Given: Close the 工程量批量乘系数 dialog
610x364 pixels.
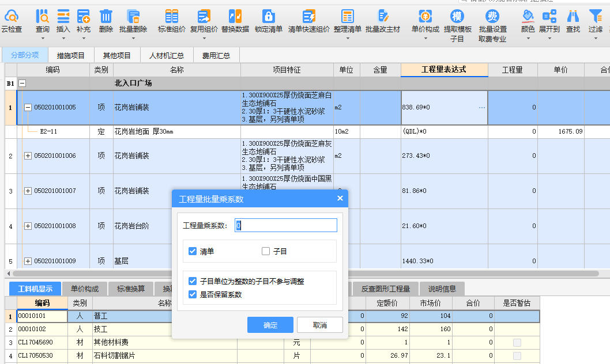Looking at the screenshot, I should pyautogui.click(x=340, y=198).
